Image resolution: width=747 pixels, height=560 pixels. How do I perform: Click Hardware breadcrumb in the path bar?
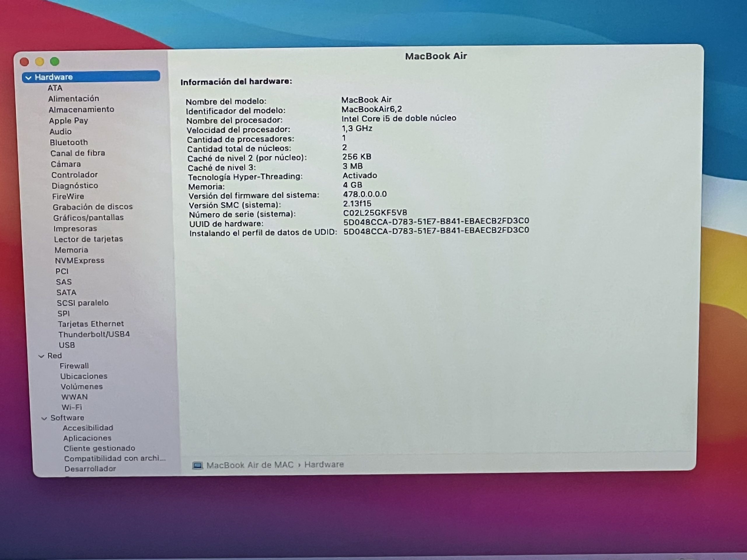pyautogui.click(x=324, y=464)
